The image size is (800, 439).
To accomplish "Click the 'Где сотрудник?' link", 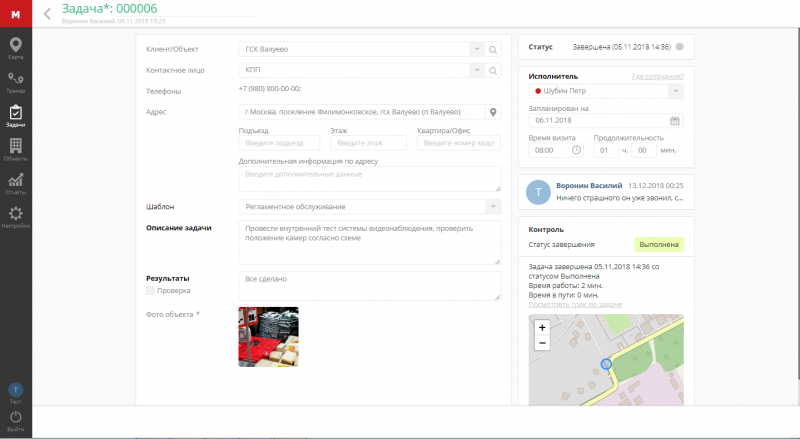I will [657, 76].
